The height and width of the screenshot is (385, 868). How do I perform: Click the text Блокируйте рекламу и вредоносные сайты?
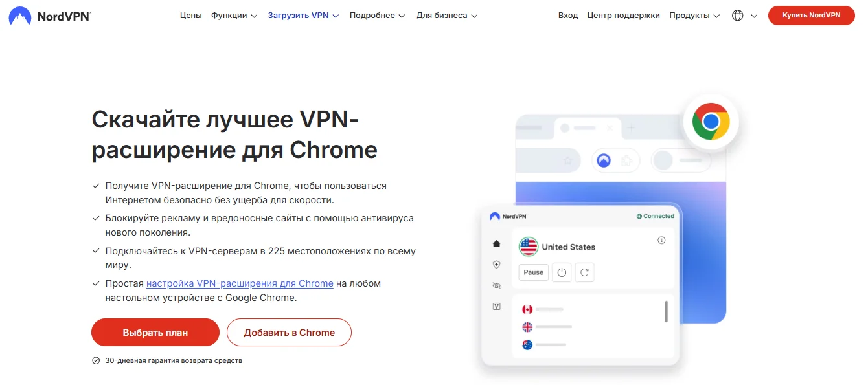[259, 225]
